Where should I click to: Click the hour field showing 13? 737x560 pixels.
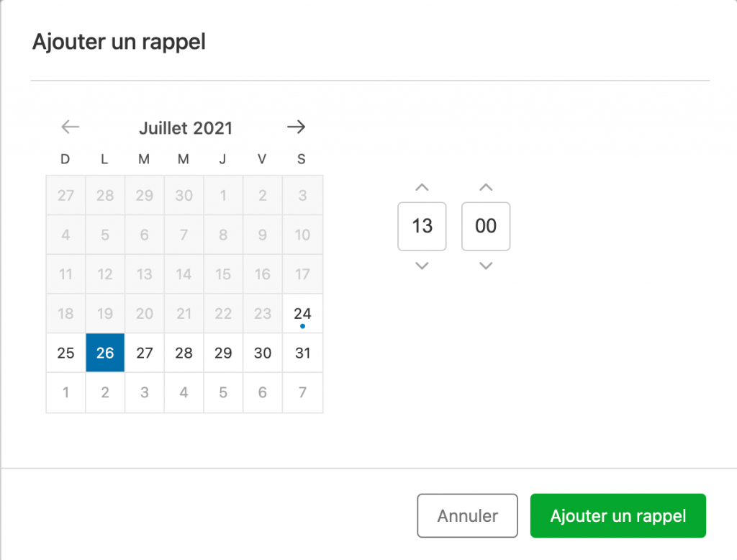tap(422, 226)
